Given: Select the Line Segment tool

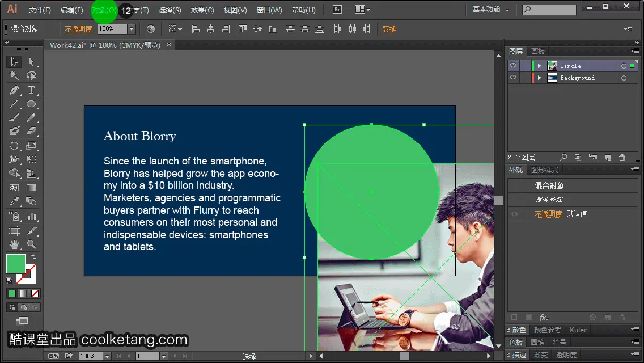Looking at the screenshot, I should tap(14, 104).
